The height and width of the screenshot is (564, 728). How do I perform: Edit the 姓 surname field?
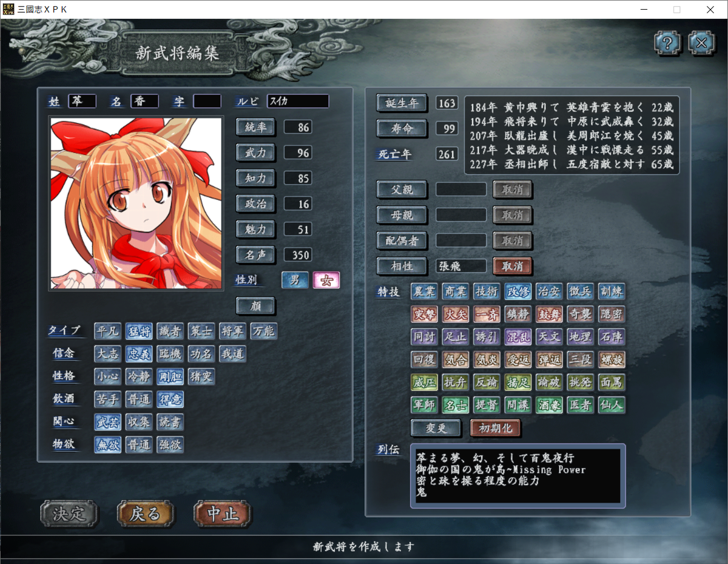(82, 101)
